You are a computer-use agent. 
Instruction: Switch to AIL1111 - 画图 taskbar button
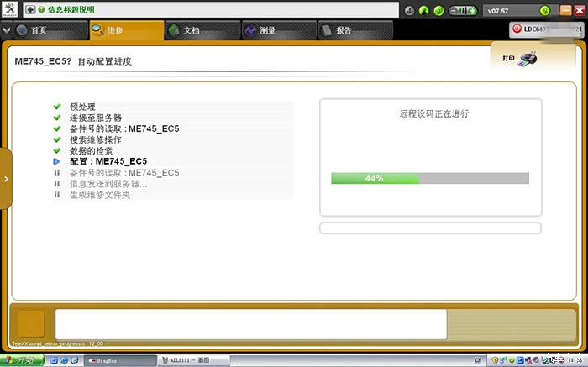click(x=193, y=360)
